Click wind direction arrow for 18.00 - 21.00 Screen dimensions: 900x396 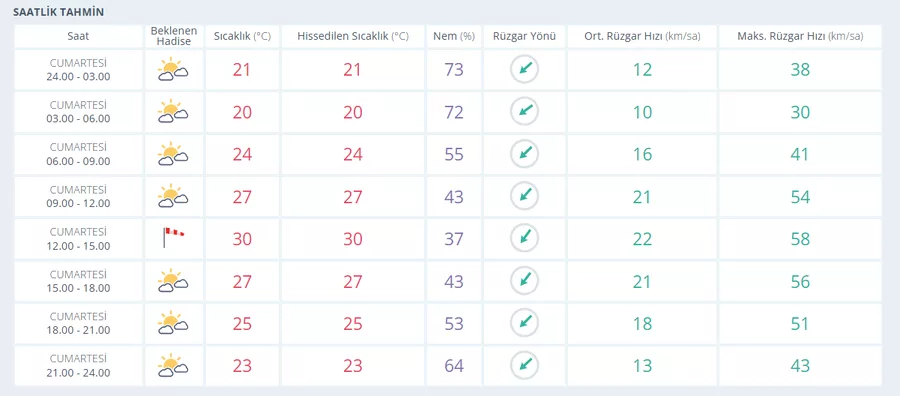coord(525,323)
